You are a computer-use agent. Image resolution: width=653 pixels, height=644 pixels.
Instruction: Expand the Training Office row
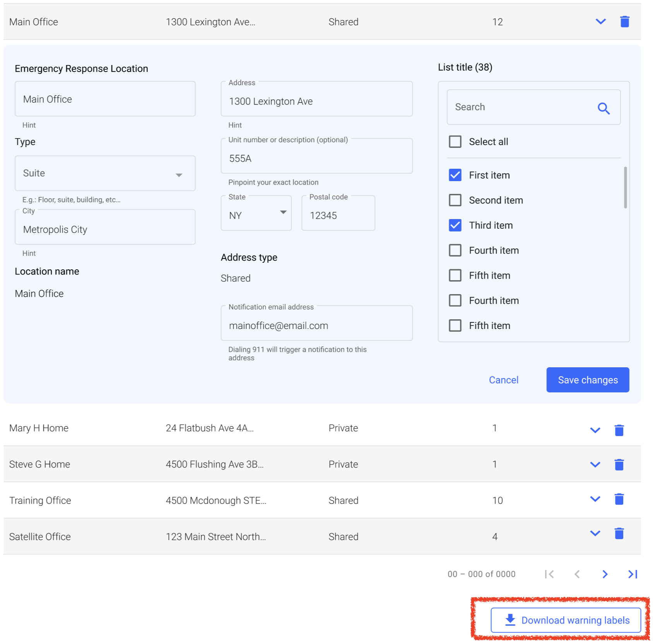click(x=595, y=500)
